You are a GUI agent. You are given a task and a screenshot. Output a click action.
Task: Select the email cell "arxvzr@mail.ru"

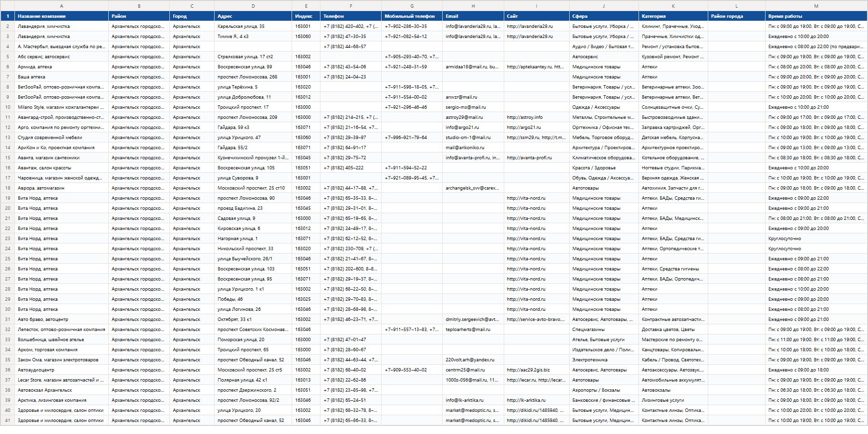pyautogui.click(x=473, y=97)
